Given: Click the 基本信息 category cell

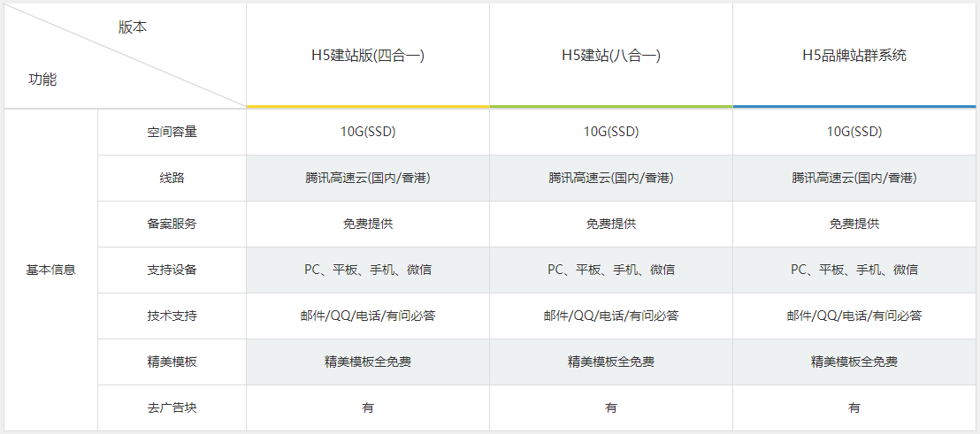Looking at the screenshot, I should tap(51, 270).
